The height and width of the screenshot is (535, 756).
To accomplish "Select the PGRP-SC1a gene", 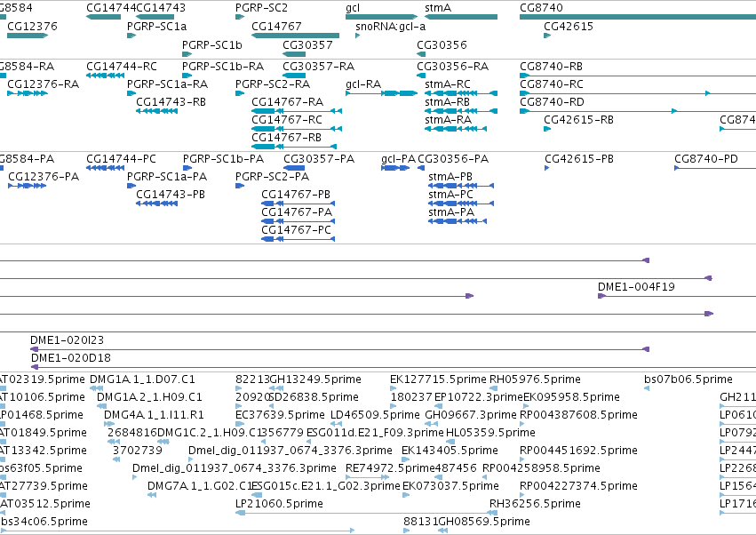I will coord(131,36).
